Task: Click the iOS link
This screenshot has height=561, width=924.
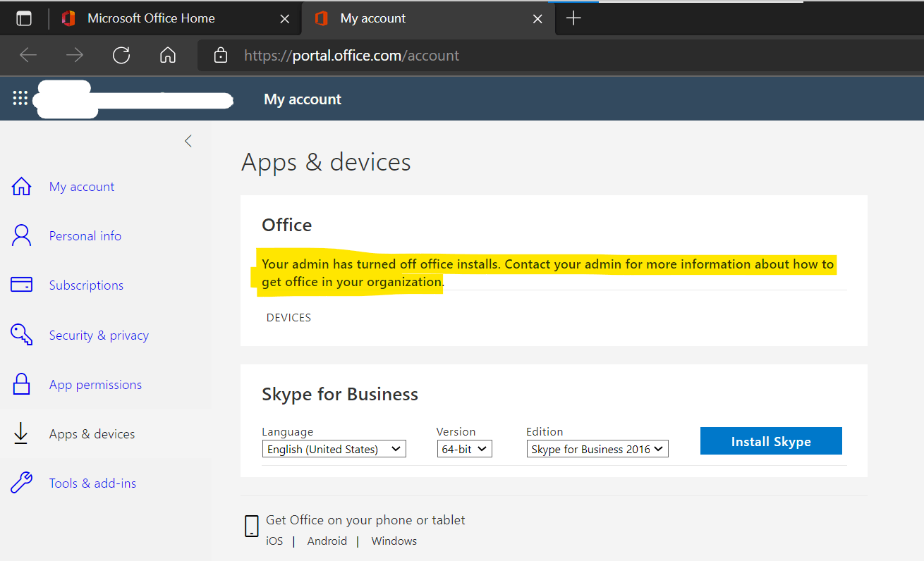Action: (x=274, y=541)
